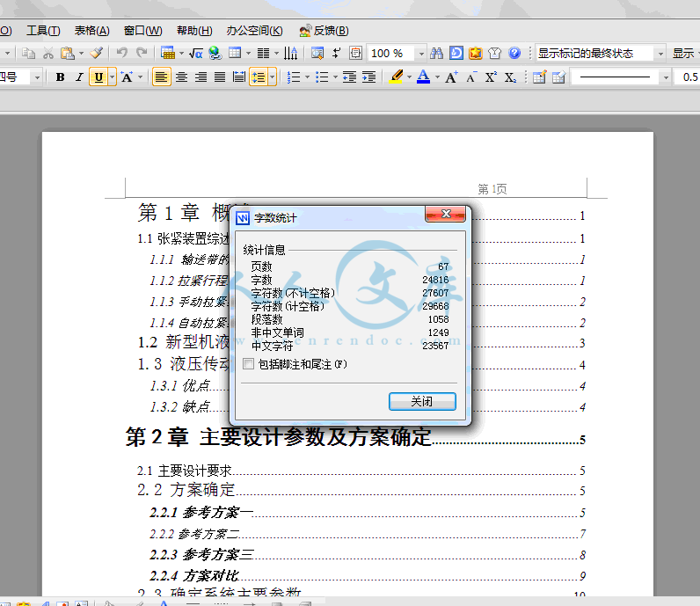Click the Cut scissors icon

tap(48, 53)
